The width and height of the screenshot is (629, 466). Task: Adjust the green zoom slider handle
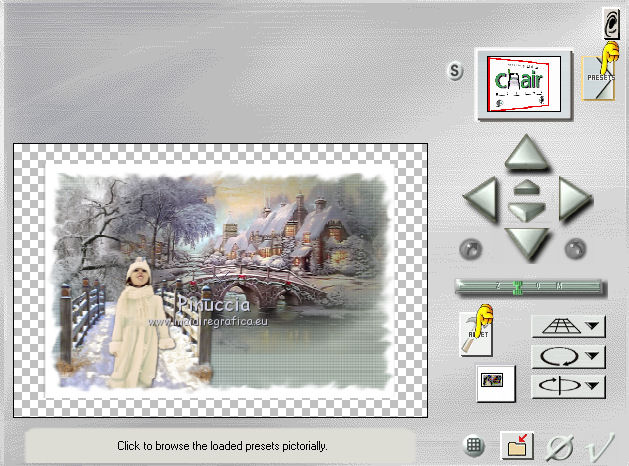(518, 288)
